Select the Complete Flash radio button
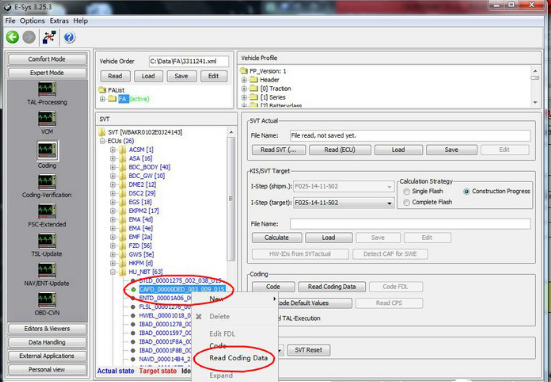Viewport: 551px width, 382px height. 407,202
